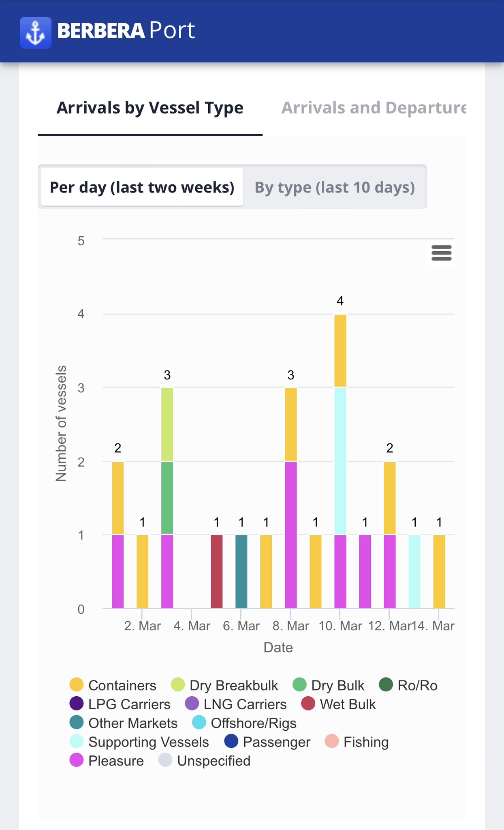Image resolution: width=504 pixels, height=830 pixels.
Task: Click Other Markets legend dot
Action: 77,723
